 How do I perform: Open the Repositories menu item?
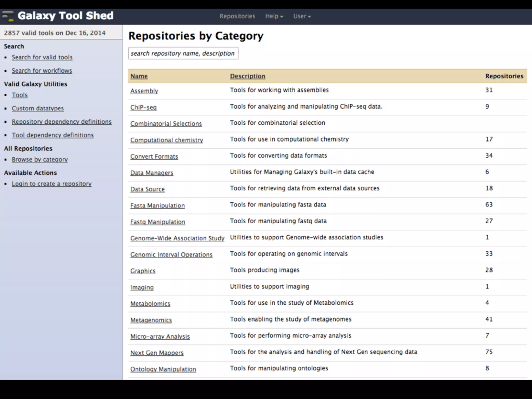click(237, 16)
